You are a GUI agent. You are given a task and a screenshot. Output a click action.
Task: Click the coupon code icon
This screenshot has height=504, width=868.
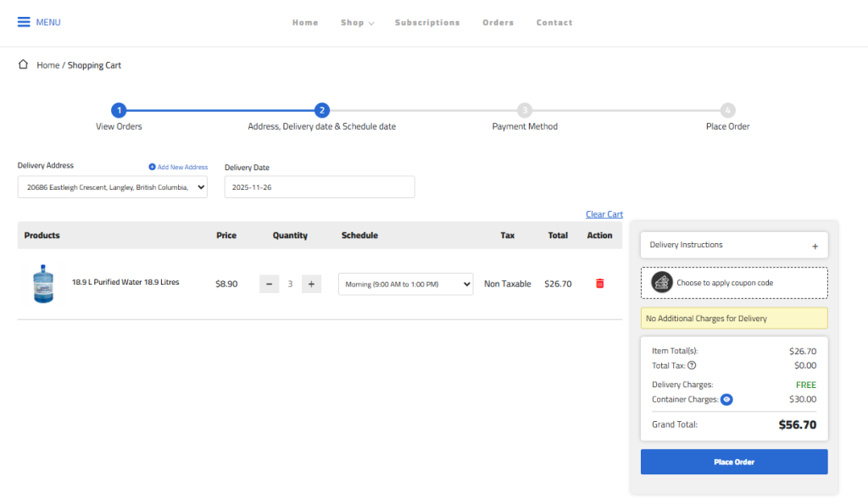point(662,283)
